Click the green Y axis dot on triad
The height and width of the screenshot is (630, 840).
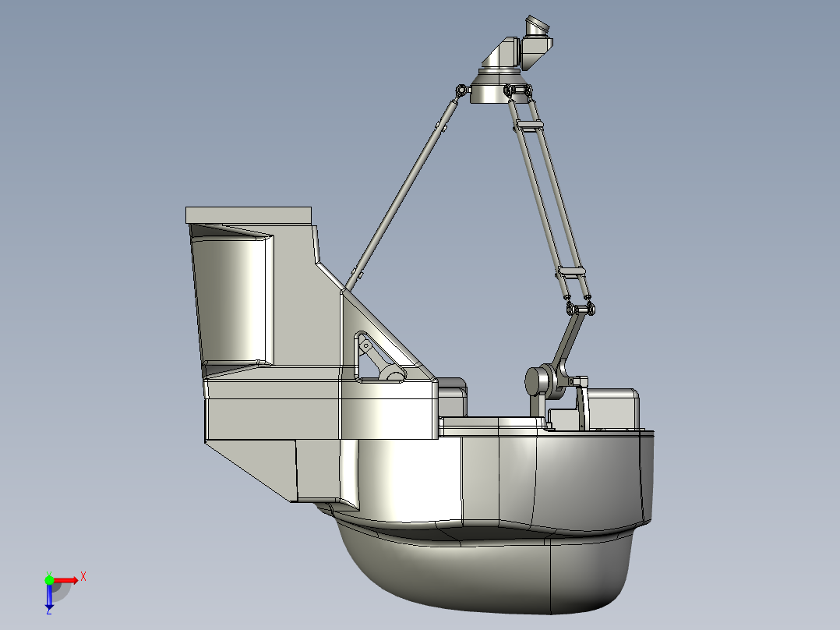tap(49, 580)
